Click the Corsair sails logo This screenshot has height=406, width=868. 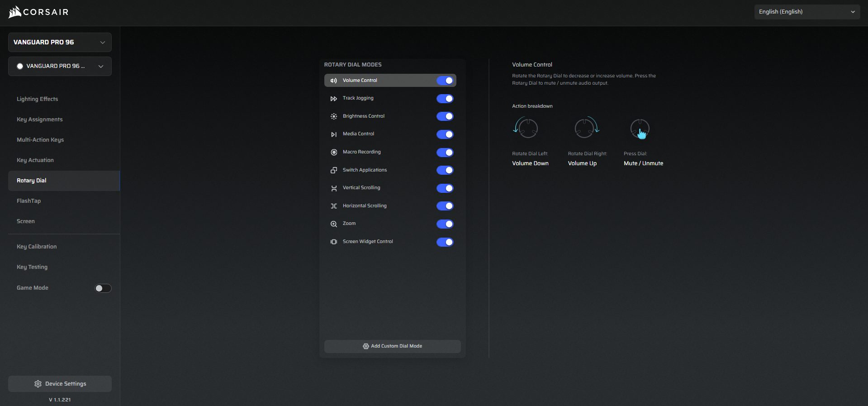point(15,12)
